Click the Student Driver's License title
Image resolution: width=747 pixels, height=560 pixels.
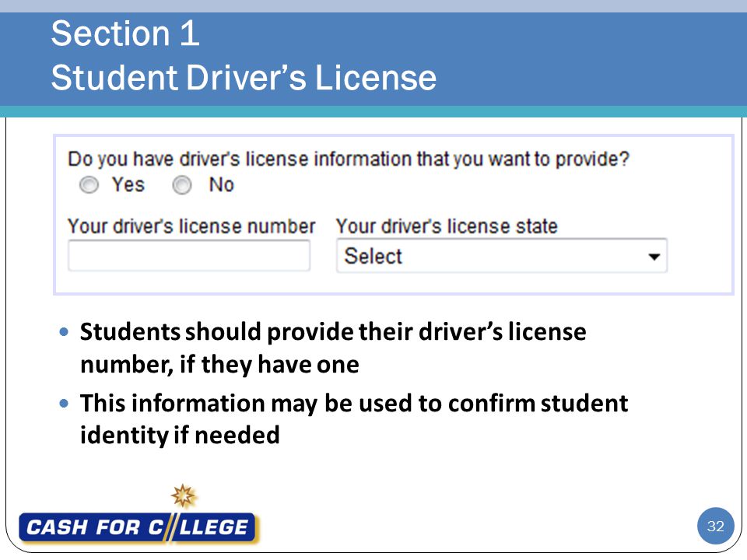[244, 78]
